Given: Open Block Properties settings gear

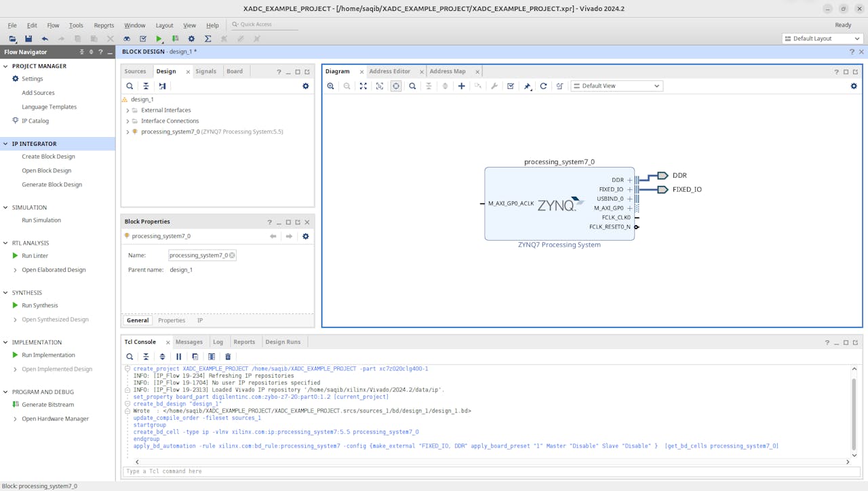Looking at the screenshot, I should (x=306, y=236).
